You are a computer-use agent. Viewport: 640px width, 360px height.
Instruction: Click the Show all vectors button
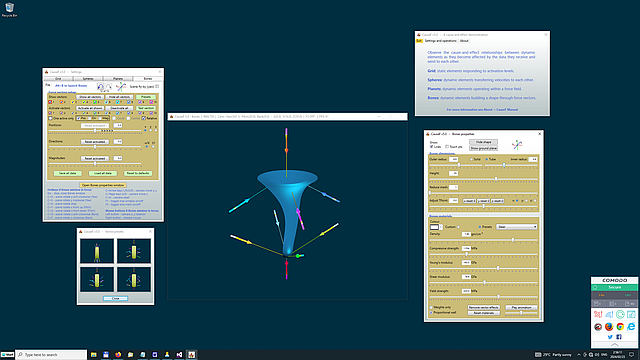[90, 97]
